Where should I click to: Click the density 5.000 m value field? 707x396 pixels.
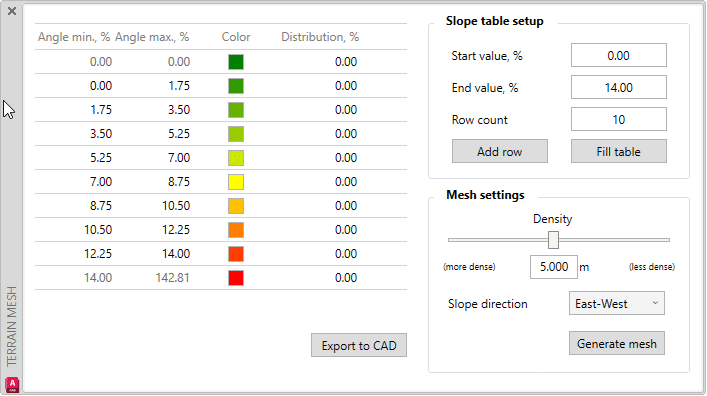coord(554,267)
